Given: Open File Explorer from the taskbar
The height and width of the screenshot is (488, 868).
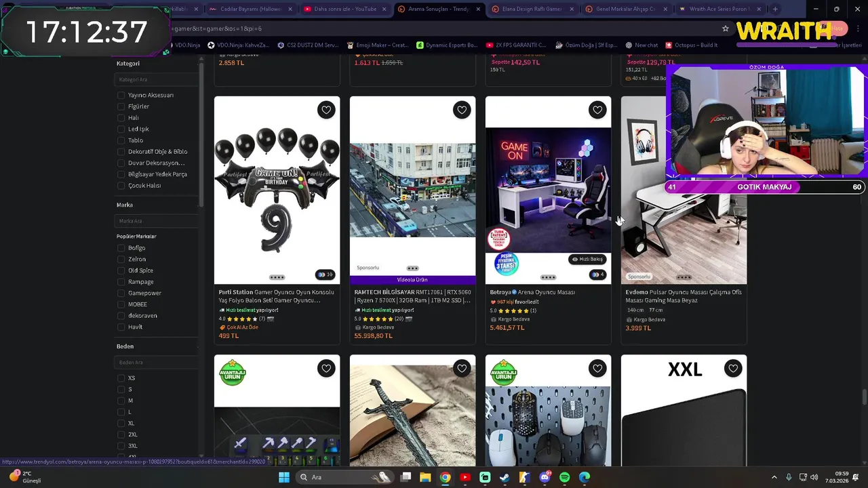Looking at the screenshot, I should click(x=425, y=477).
